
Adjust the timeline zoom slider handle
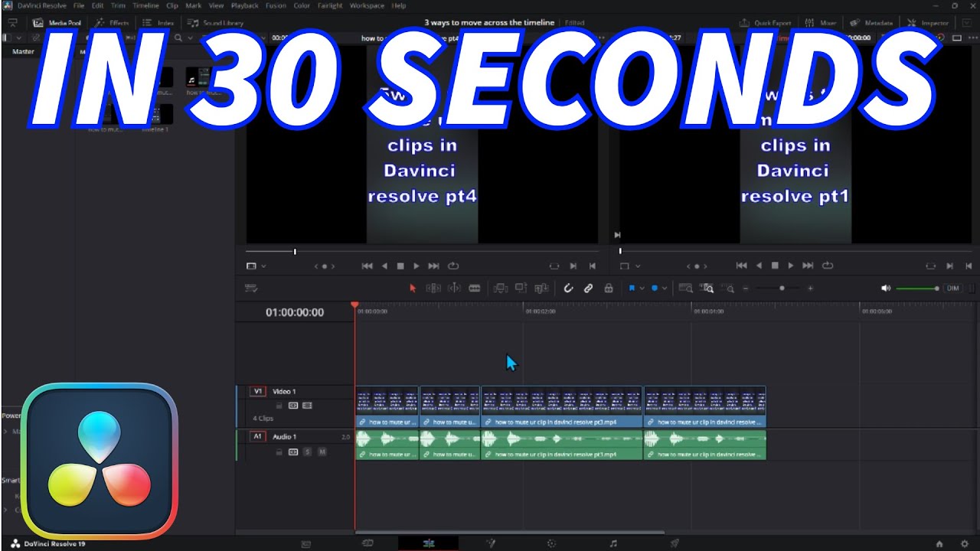click(782, 289)
